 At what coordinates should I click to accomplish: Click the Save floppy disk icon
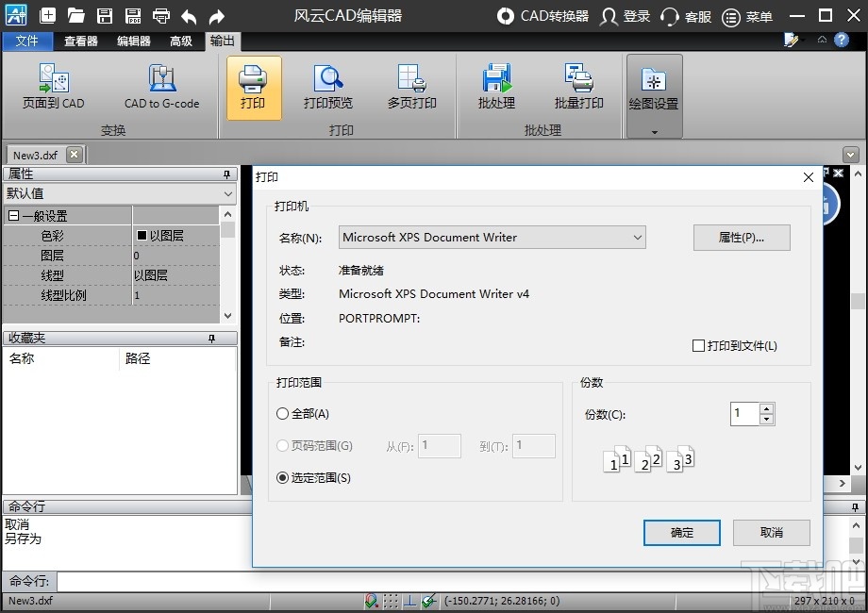pyautogui.click(x=105, y=15)
